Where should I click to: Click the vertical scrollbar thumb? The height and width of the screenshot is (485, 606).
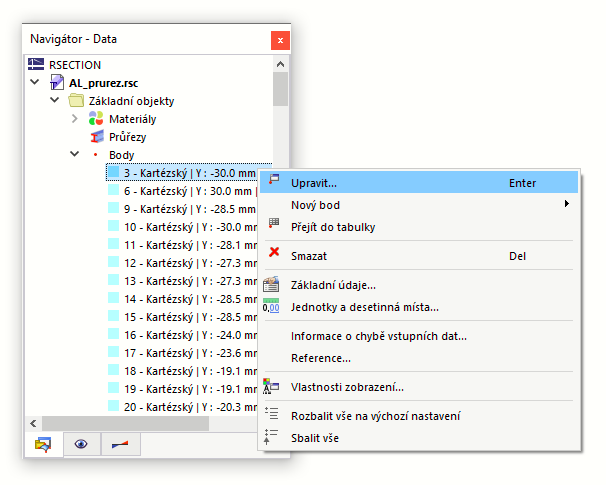click(x=281, y=89)
